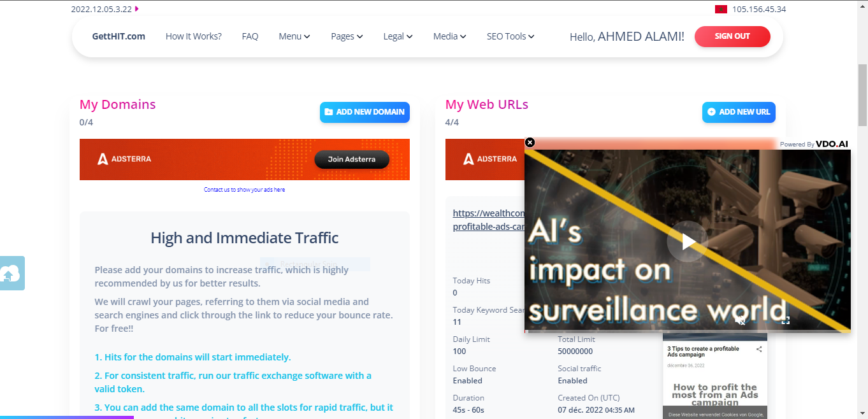Click the ADD NEW URL button
Screen dimensions: 868x419
tap(739, 112)
